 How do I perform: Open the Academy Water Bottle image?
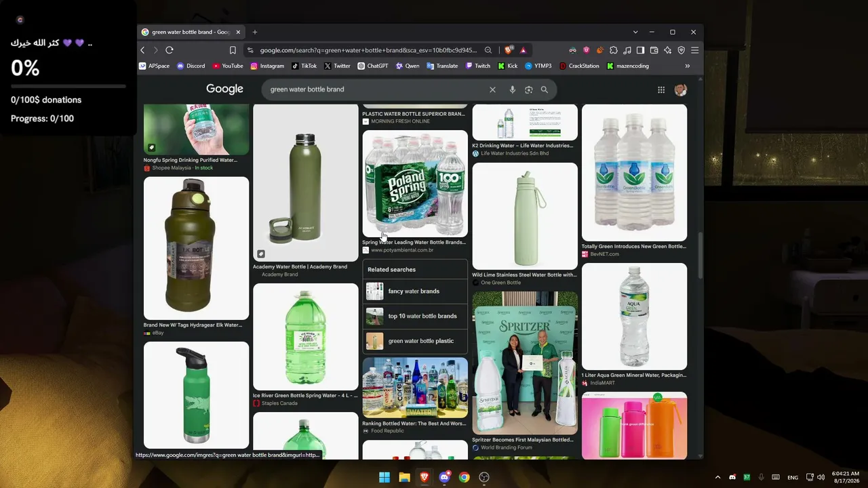pos(305,183)
